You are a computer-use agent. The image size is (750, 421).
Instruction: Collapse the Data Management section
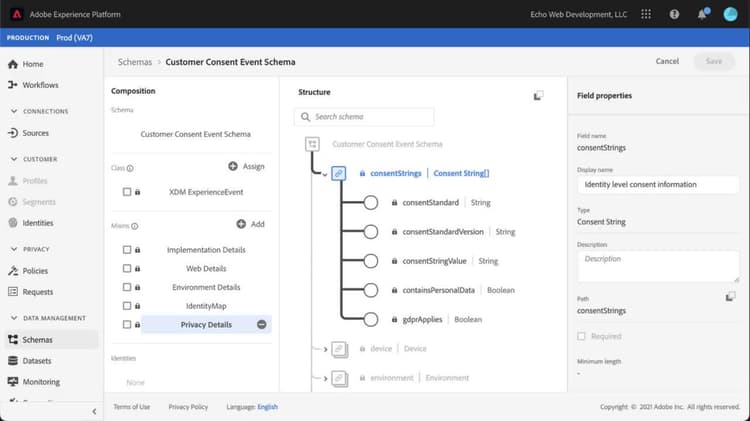click(14, 318)
